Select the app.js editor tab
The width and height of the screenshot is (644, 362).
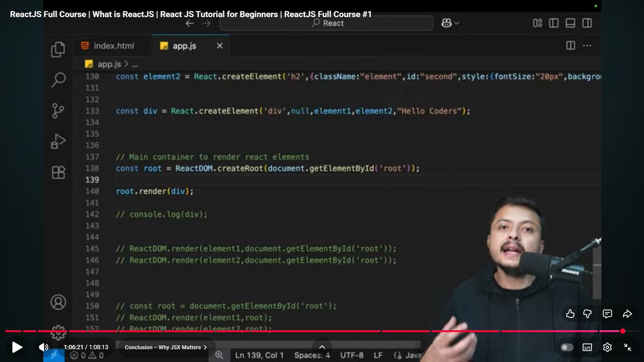point(184,46)
